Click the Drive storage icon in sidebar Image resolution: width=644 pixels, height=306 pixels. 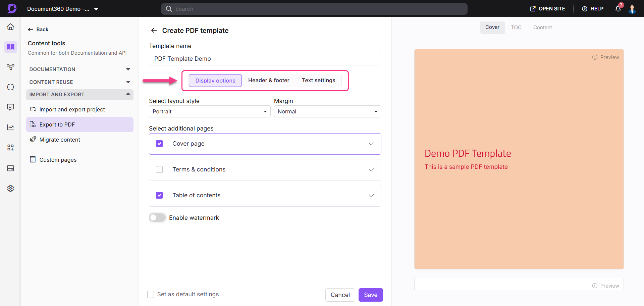coord(10,168)
